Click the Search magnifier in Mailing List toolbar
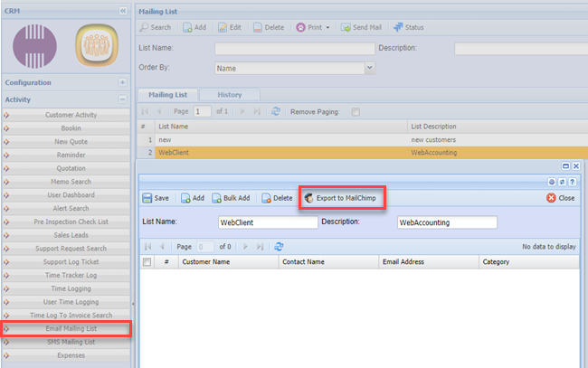Image resolution: width=588 pixels, height=368 pixels. [145, 28]
